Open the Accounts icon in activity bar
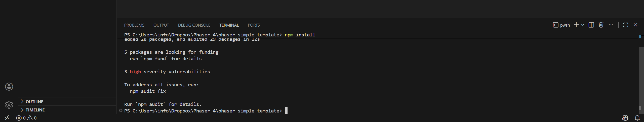 coord(9,87)
